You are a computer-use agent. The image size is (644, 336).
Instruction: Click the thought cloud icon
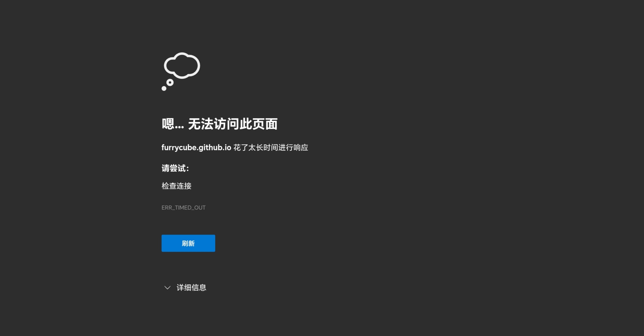pos(182,66)
